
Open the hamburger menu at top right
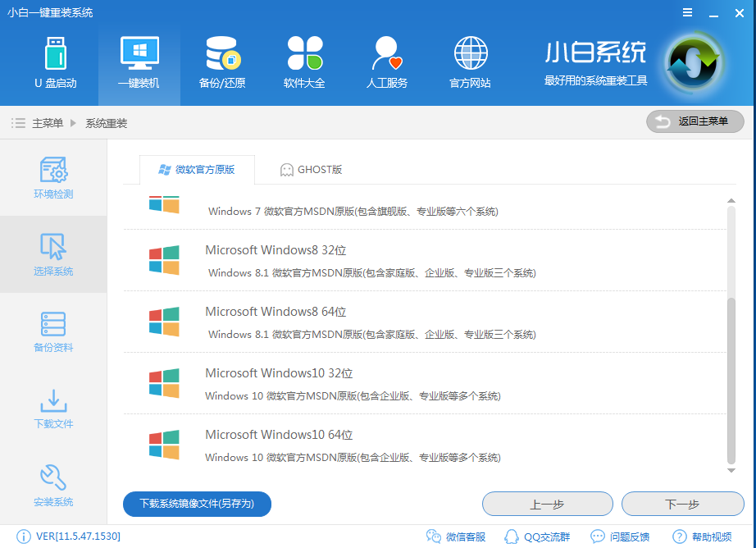(687, 12)
